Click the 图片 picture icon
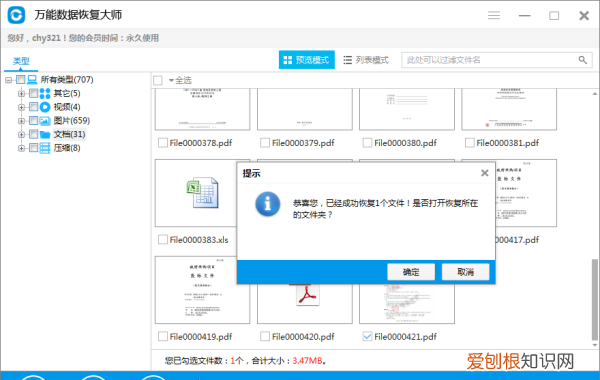 pos(45,121)
